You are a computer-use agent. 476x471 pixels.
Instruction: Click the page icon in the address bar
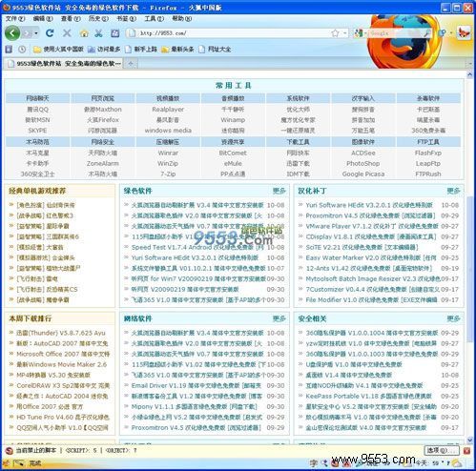(132, 33)
